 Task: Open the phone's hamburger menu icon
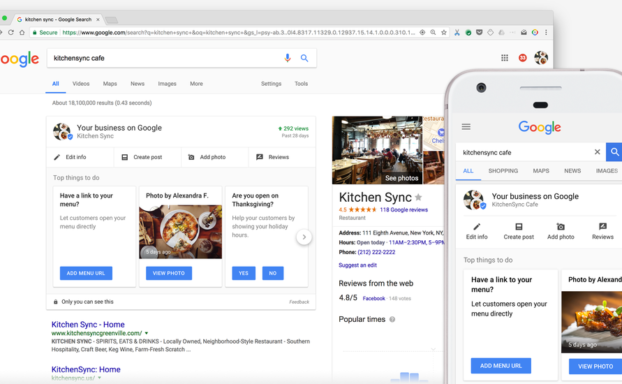(466, 127)
